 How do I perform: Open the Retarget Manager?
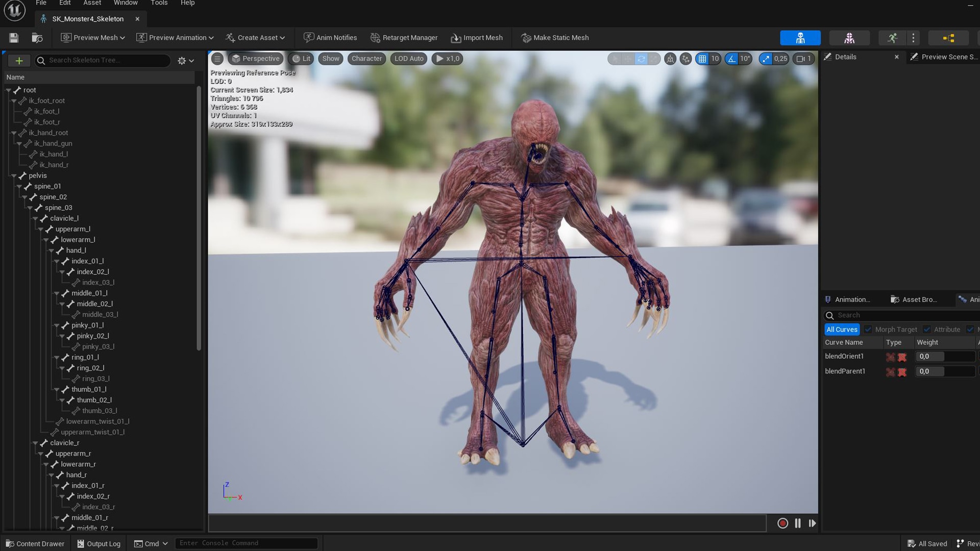(404, 37)
